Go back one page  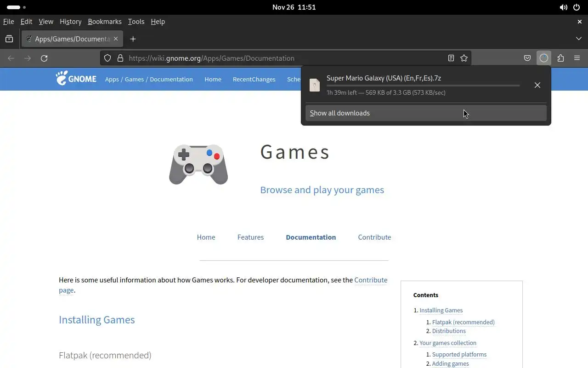click(x=11, y=58)
